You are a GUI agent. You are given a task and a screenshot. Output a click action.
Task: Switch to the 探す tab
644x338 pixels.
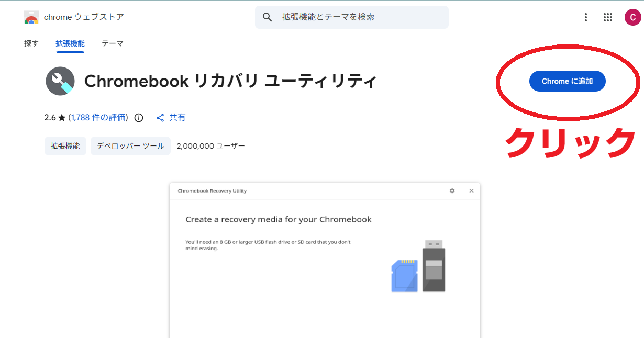coord(31,43)
